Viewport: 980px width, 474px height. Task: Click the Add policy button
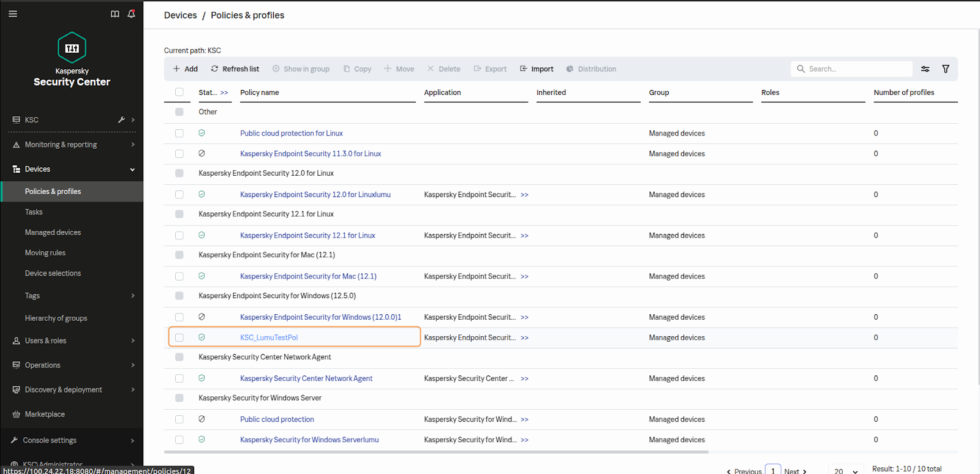point(186,69)
